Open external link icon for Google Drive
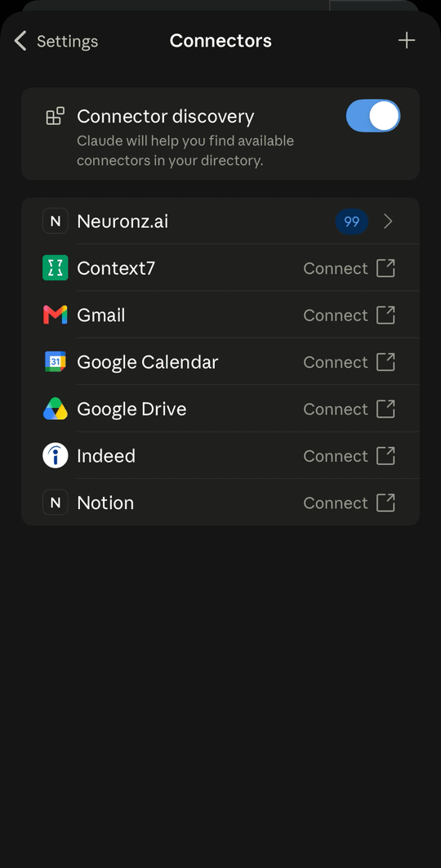441x868 pixels. [x=386, y=409]
